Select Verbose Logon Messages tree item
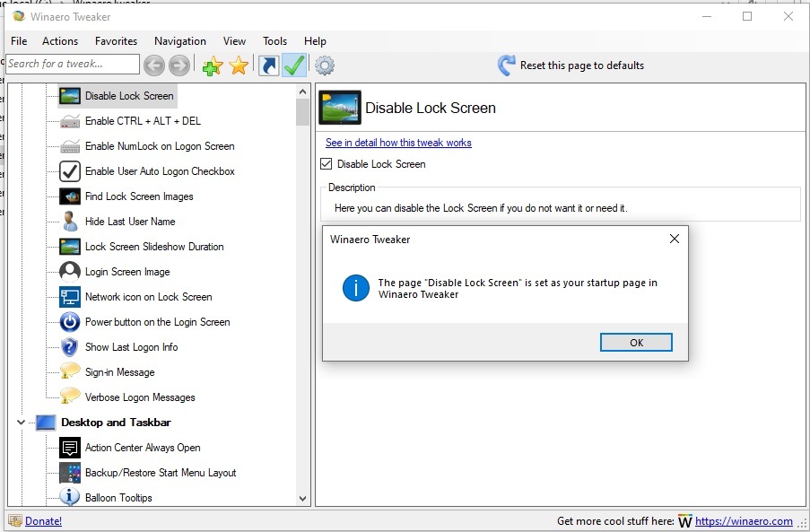The image size is (810, 532). [140, 397]
